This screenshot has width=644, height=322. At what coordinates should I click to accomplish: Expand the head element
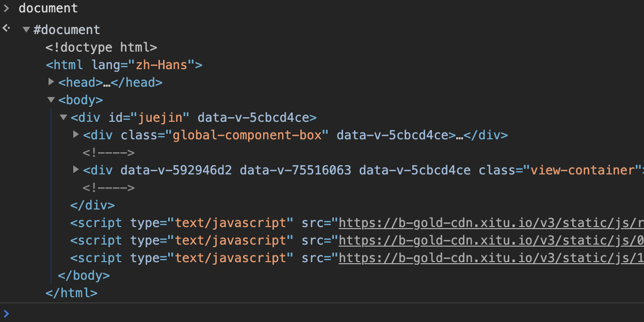51,82
